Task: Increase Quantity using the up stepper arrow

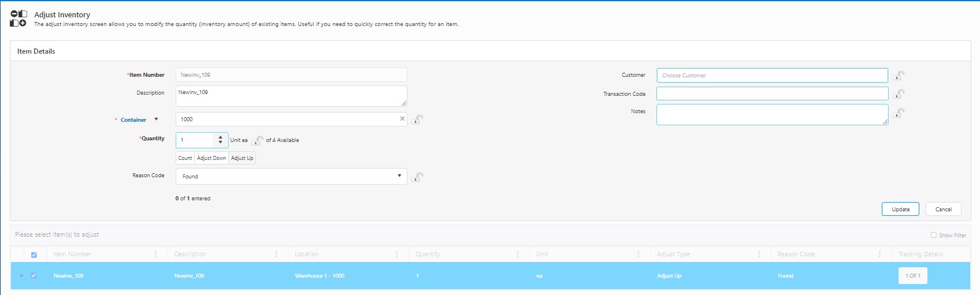Action: point(220,137)
